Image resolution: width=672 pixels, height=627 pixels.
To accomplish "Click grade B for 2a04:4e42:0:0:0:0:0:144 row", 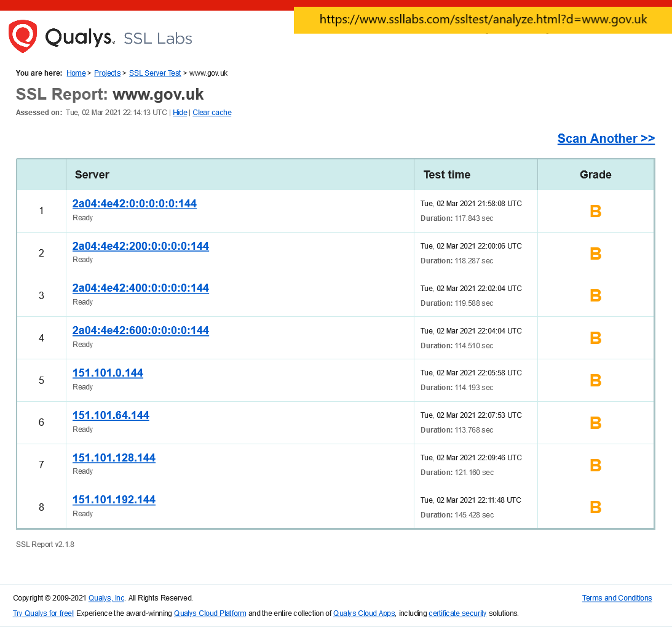I will (596, 211).
